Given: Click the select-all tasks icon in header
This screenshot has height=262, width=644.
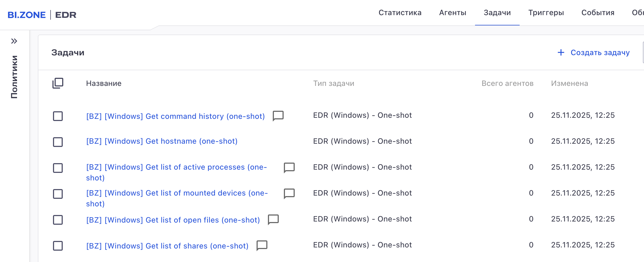Looking at the screenshot, I should point(58,83).
